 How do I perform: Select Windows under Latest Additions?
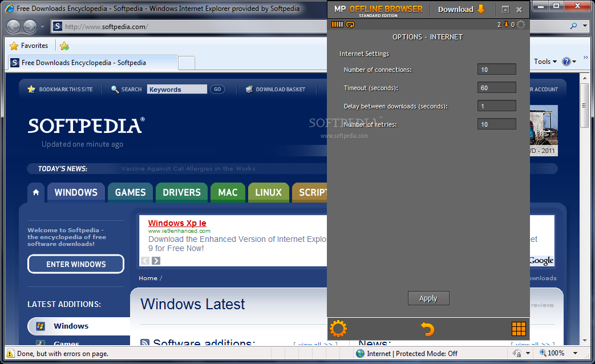tap(79, 326)
